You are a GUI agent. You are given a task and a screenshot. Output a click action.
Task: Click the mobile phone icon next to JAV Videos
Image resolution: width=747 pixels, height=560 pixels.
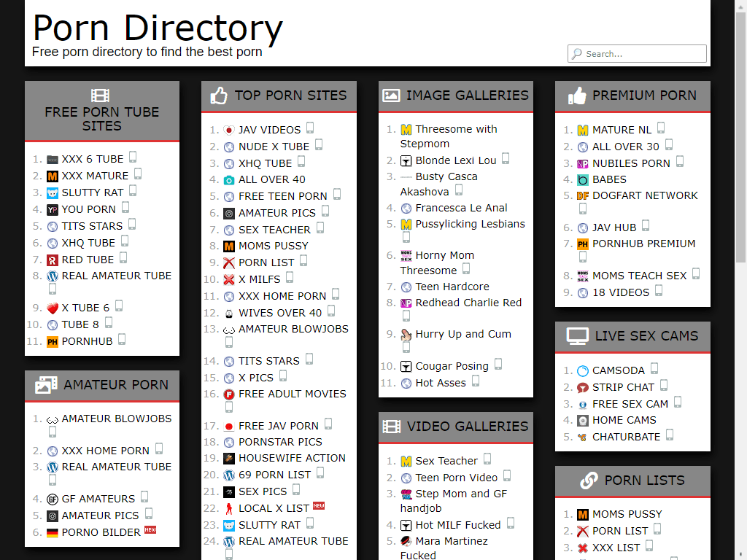click(309, 128)
